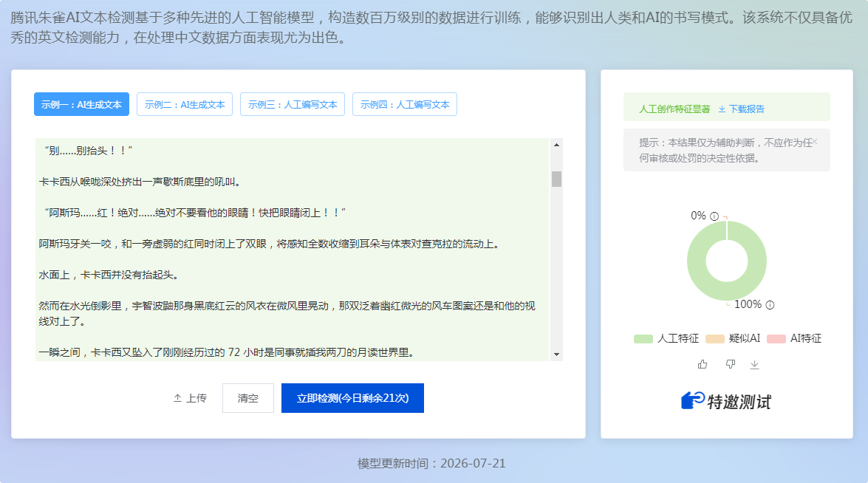Select 示例四：人工编写文本 tab
868x483 pixels.
click(x=405, y=104)
